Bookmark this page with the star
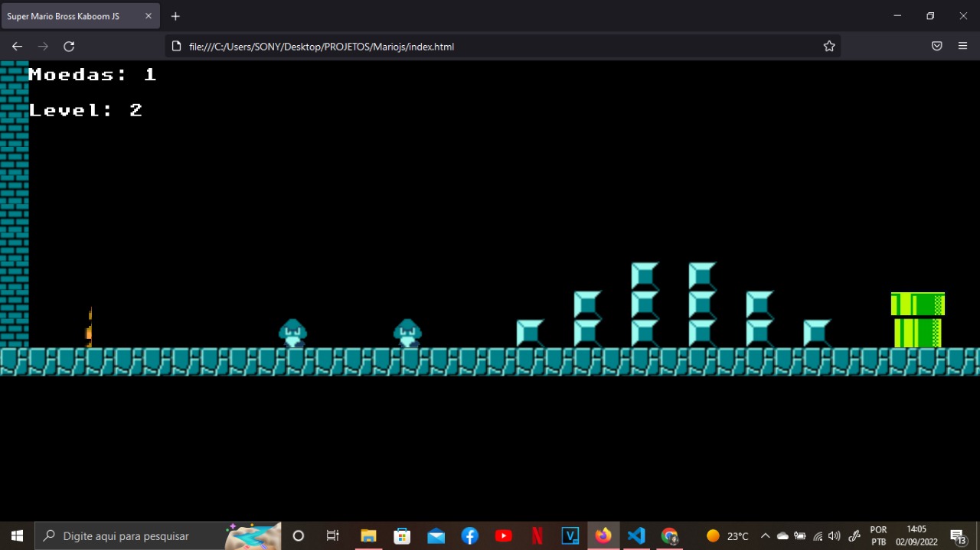 point(829,47)
